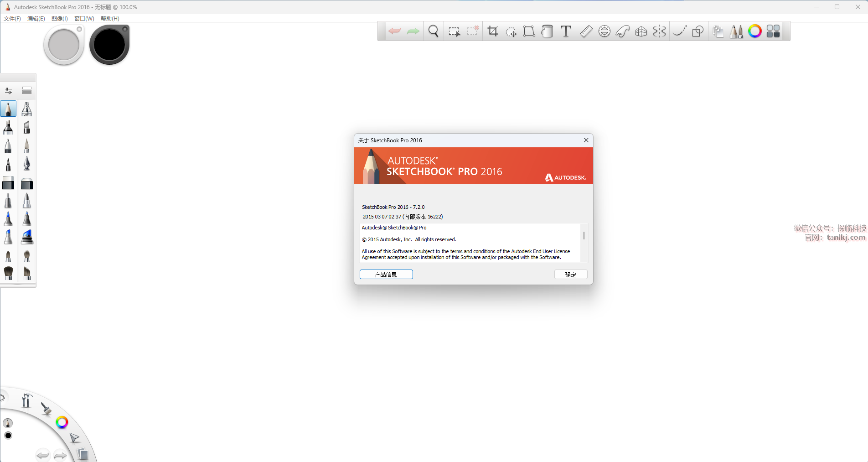The width and height of the screenshot is (868, 462).
Task: Open the Layer Editor from toolbar
Action: click(x=718, y=31)
